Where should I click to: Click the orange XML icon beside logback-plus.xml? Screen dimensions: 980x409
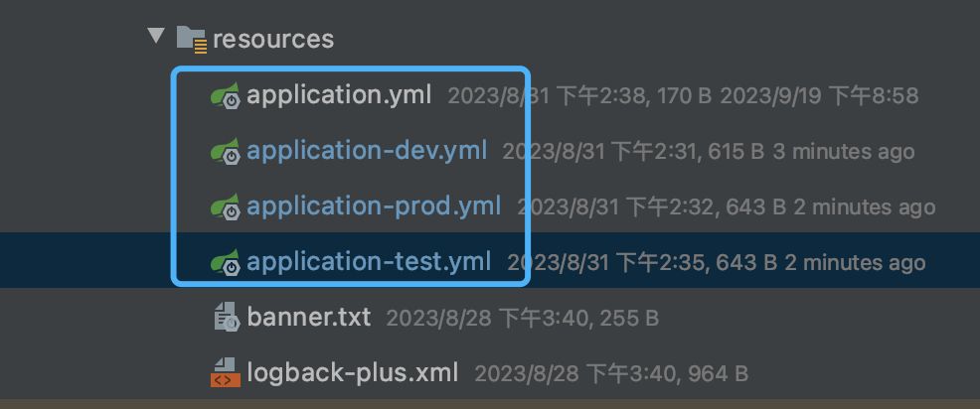pos(225,373)
